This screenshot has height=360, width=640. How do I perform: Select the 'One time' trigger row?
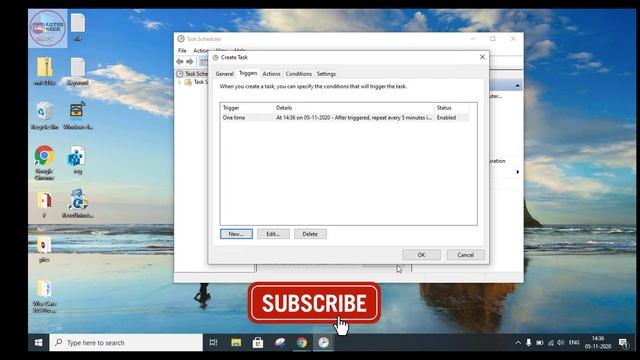345,118
